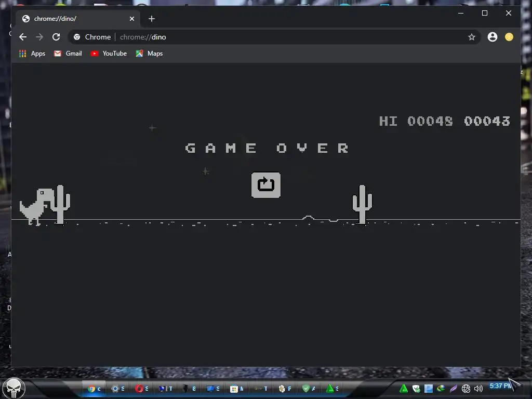
Task: Open the blue gear app in taskbar
Action: (x=118, y=389)
